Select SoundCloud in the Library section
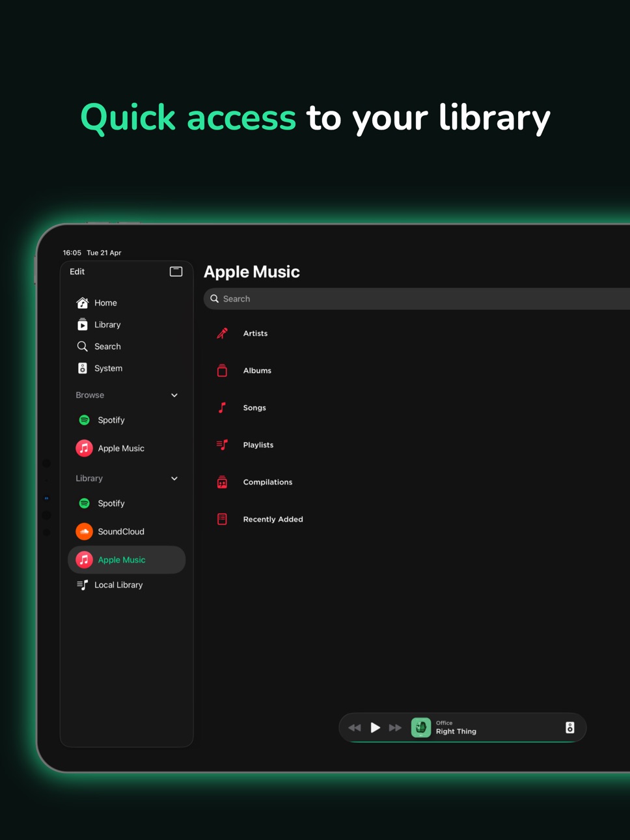 click(x=126, y=532)
